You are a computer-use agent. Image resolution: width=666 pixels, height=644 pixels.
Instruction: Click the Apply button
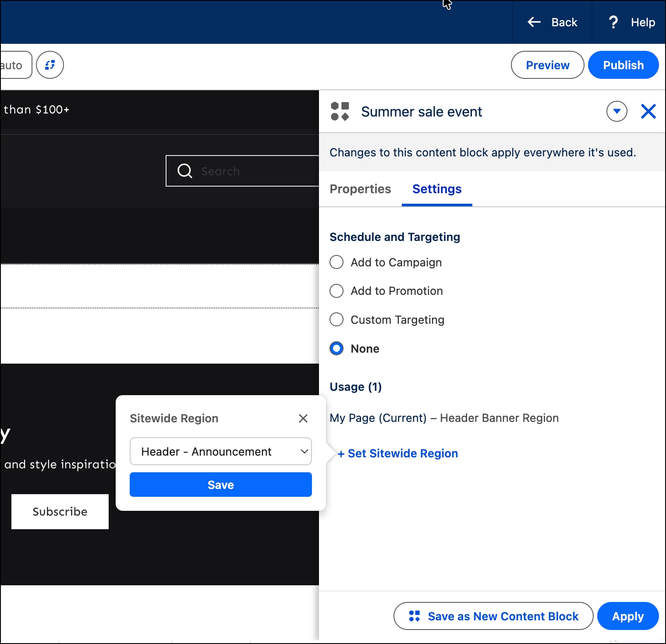point(627,616)
